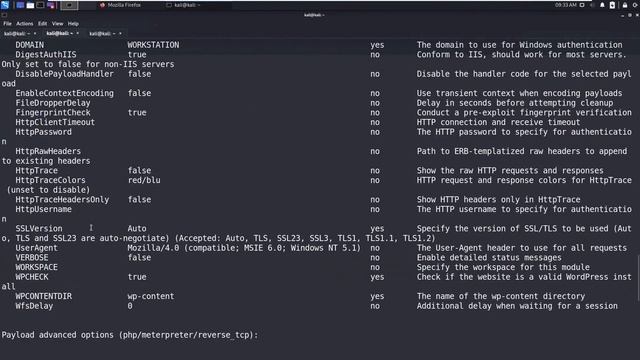Click the HttpTraceHeadersOnly option
The width and height of the screenshot is (640, 360).
click(62, 200)
